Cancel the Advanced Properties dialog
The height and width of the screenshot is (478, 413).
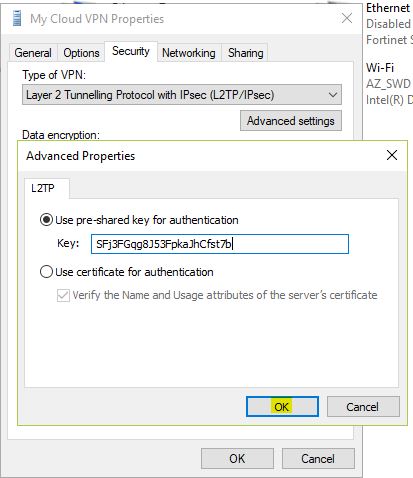point(363,407)
